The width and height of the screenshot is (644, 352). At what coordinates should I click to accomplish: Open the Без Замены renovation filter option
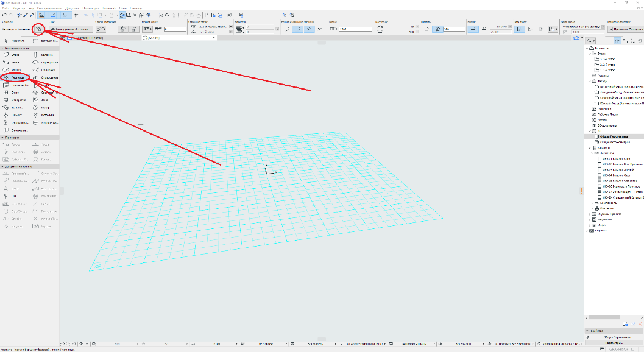(463, 344)
